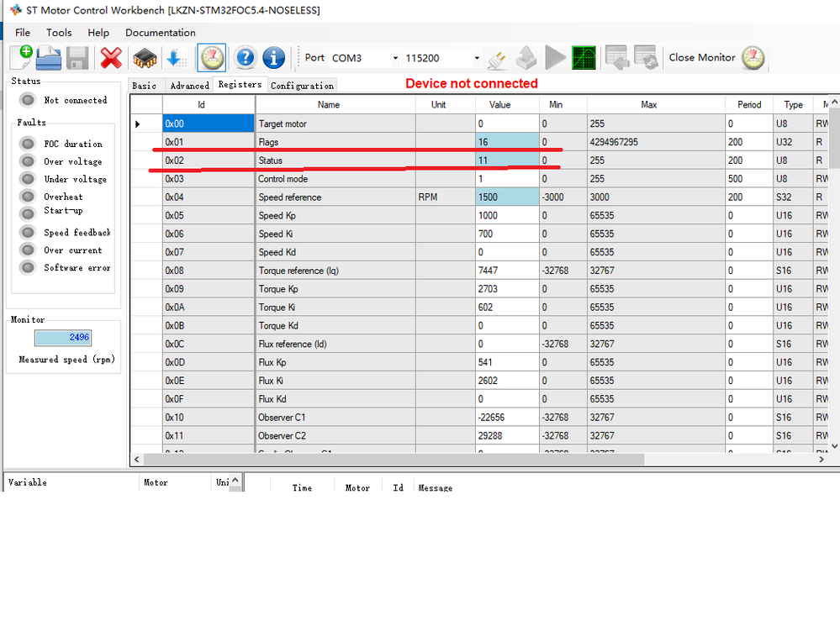
Task: Select the 'Speed reference' name cell
Action: [335, 197]
